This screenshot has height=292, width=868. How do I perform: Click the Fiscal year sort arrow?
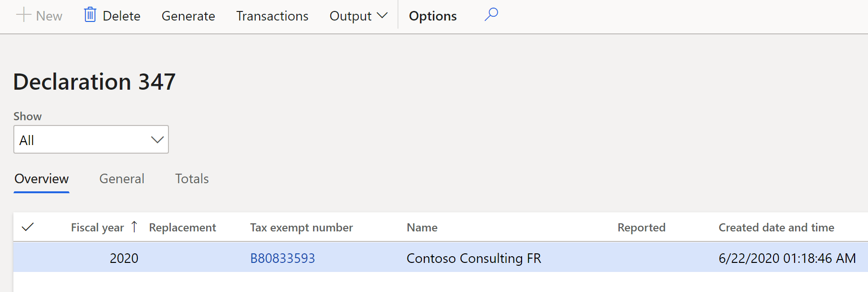coord(135,227)
